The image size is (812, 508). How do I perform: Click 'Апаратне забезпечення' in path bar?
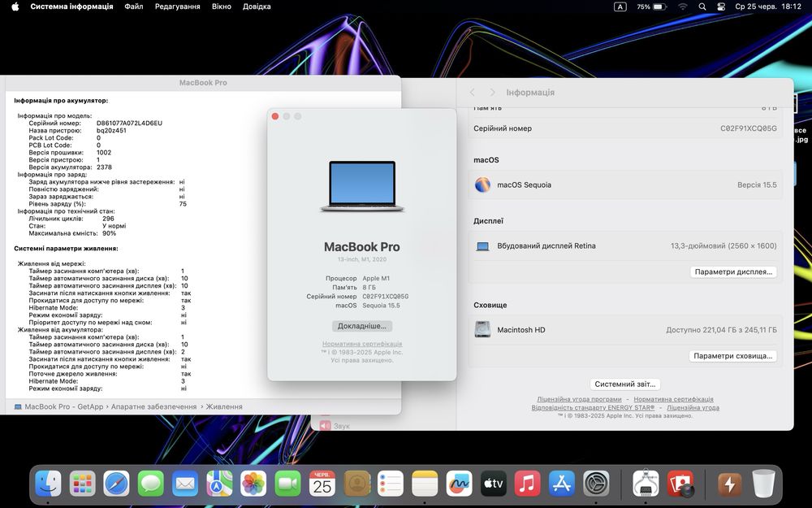click(x=153, y=406)
